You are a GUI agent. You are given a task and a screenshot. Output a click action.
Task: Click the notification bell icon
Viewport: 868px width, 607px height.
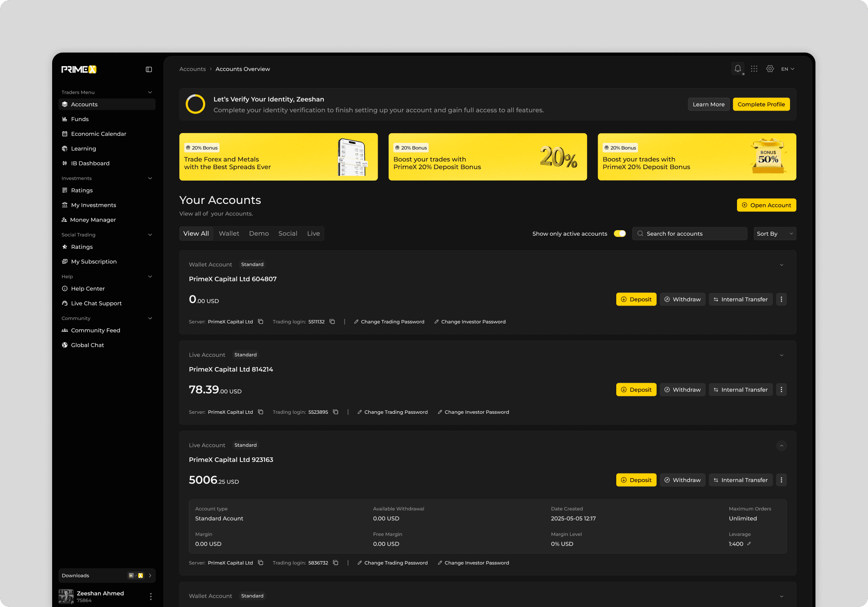tap(737, 69)
